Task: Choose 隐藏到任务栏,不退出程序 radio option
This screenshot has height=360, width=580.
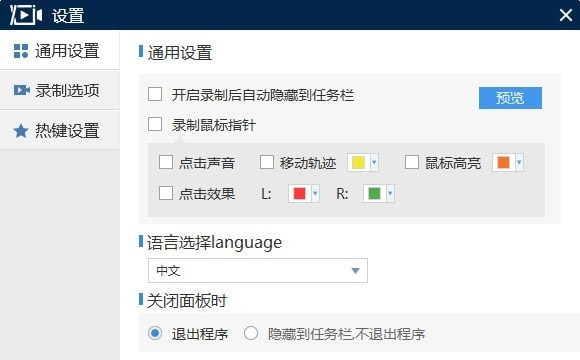Action: [x=251, y=333]
